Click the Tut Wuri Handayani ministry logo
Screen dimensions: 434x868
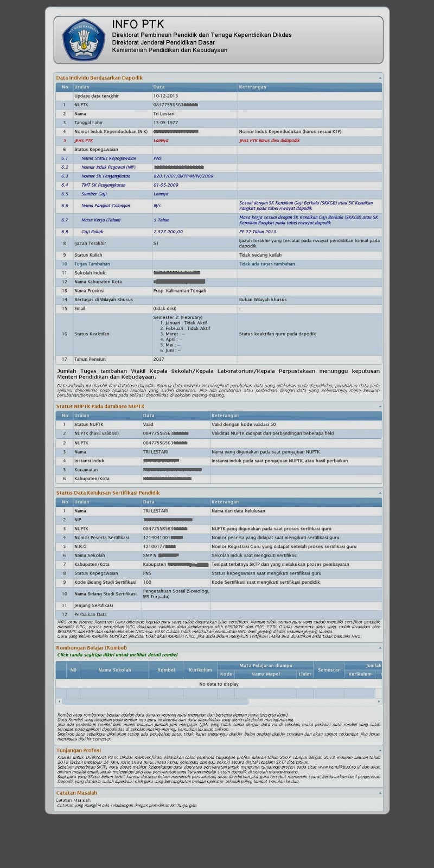click(83, 40)
